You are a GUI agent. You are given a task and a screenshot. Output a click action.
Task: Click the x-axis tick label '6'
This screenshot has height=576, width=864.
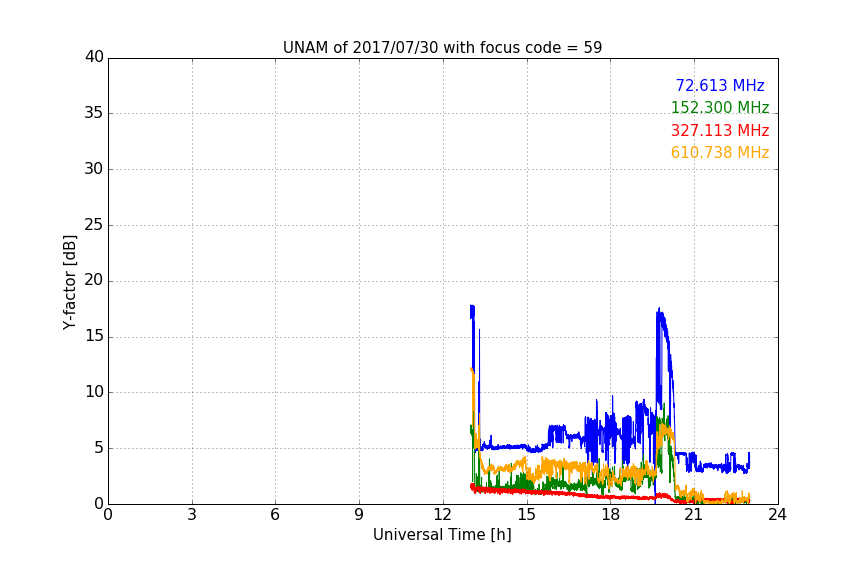tap(276, 515)
